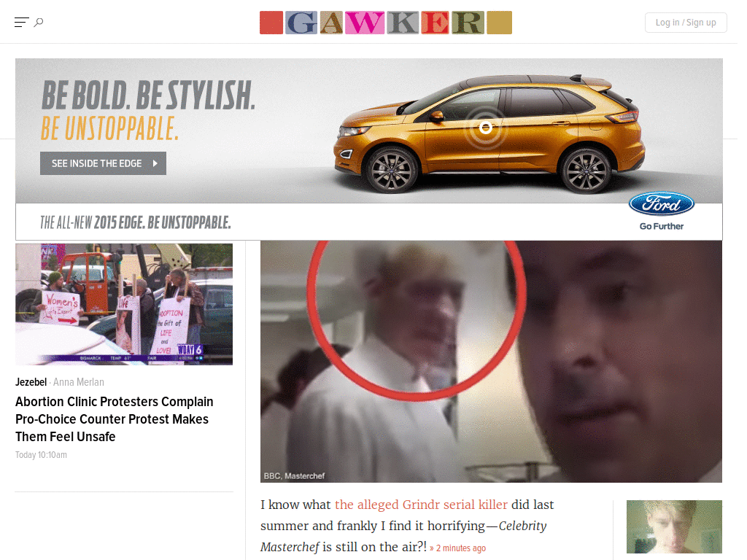Click the hotspot circle on Ford car
Image resolution: width=747 pixels, height=560 pixels.
pyautogui.click(x=485, y=128)
